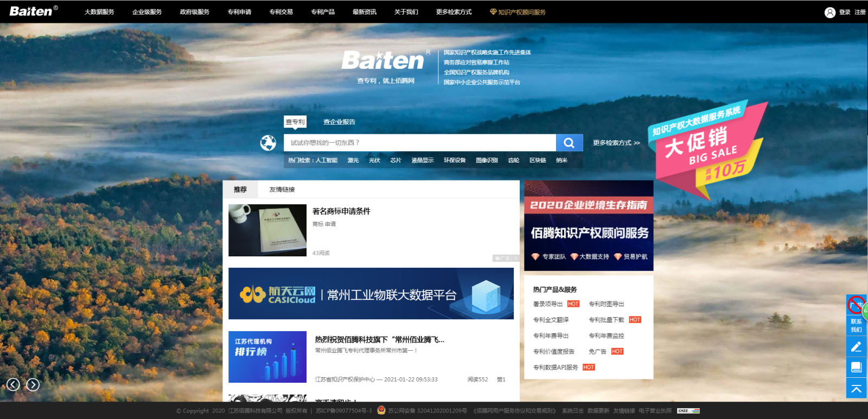Open 免广告 product link
Screen dimensions: 868x419
click(x=598, y=352)
